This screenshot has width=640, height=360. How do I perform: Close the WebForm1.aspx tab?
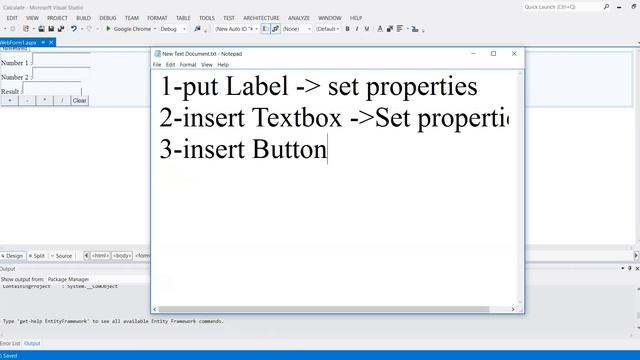[51, 42]
